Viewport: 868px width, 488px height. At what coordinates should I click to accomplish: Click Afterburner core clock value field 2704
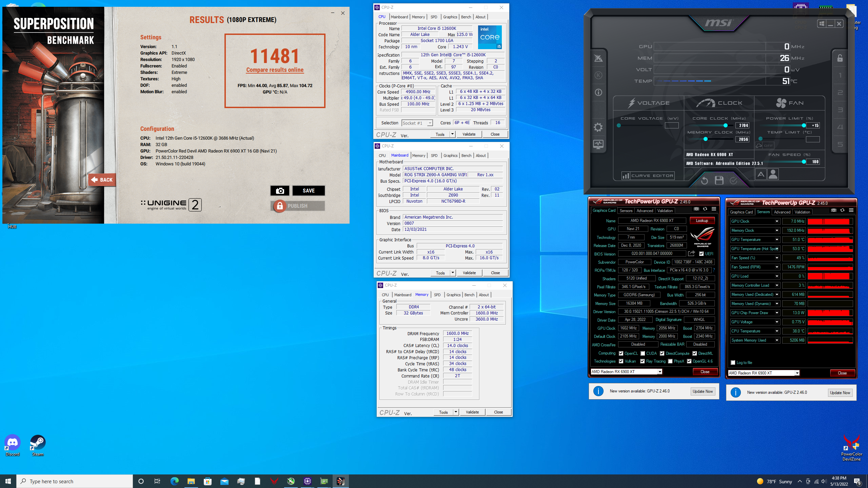(x=743, y=125)
